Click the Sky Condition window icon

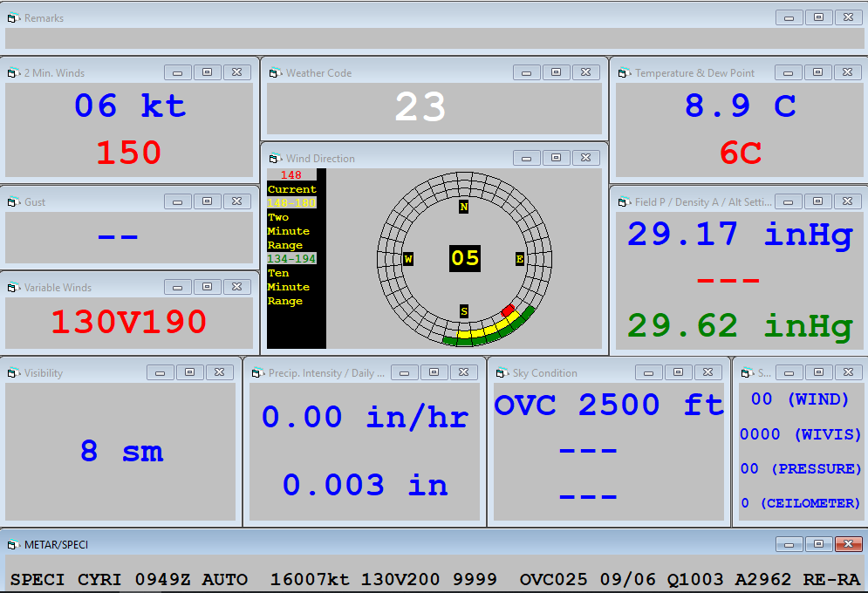(502, 373)
